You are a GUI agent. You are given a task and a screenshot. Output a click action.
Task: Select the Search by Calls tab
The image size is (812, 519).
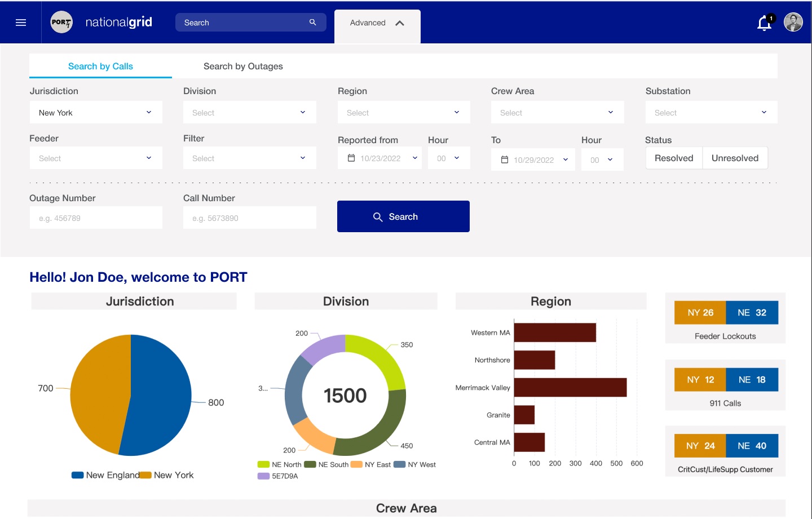(100, 66)
